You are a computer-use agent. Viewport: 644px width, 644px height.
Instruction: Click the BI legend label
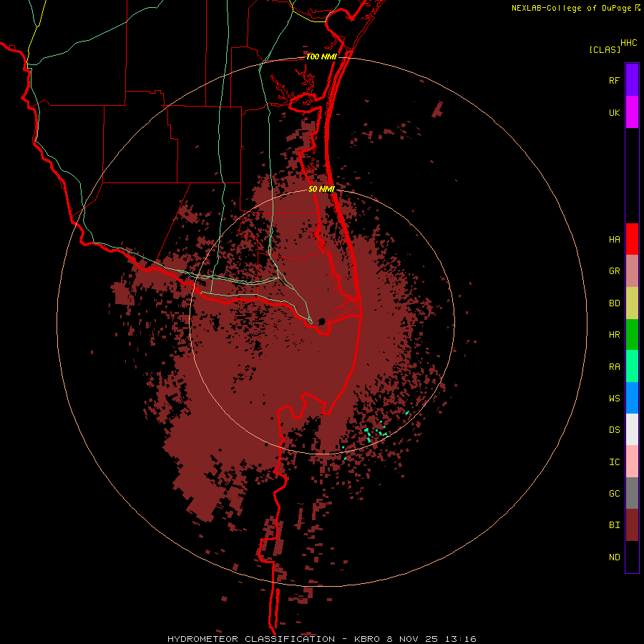[614, 525]
